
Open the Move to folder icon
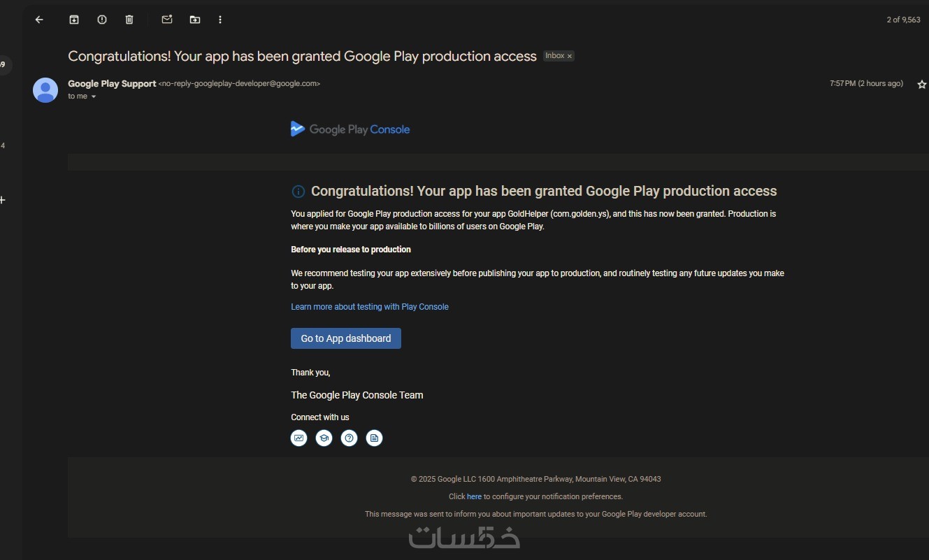(x=195, y=20)
